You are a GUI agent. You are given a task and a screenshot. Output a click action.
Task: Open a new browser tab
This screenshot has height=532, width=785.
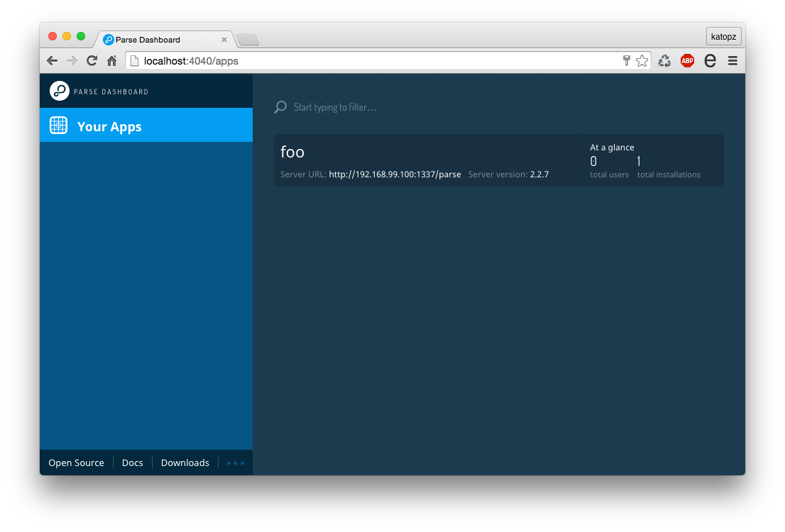coord(248,40)
